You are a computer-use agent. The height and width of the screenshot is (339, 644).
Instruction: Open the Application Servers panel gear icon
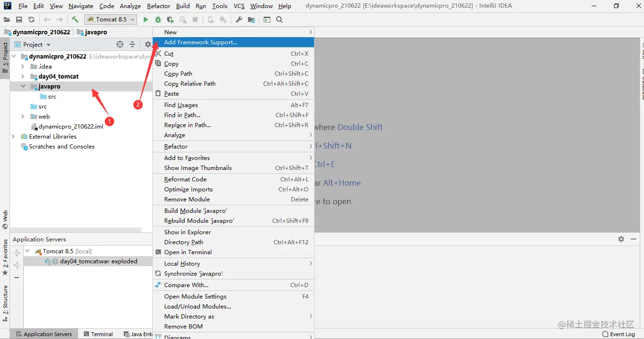621,239
